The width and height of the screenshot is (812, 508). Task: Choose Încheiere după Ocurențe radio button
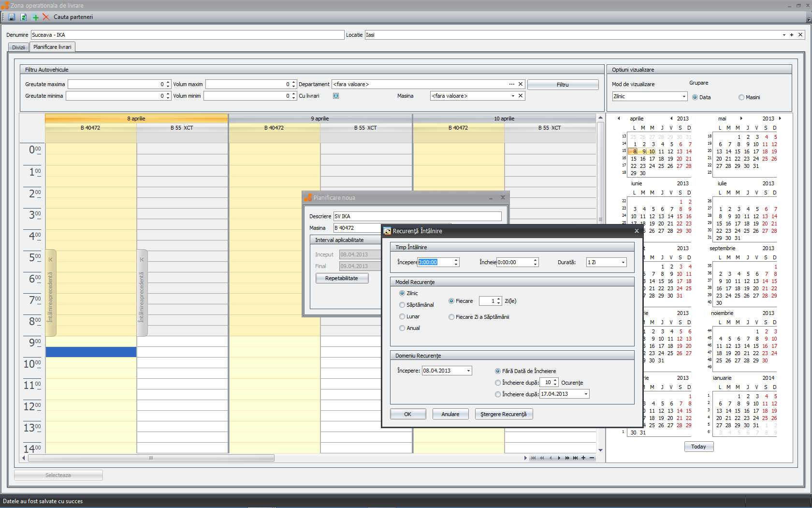click(498, 383)
